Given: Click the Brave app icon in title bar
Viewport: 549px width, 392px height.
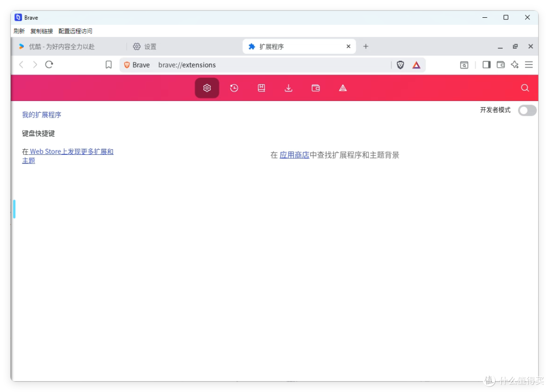Looking at the screenshot, I should (18, 17).
